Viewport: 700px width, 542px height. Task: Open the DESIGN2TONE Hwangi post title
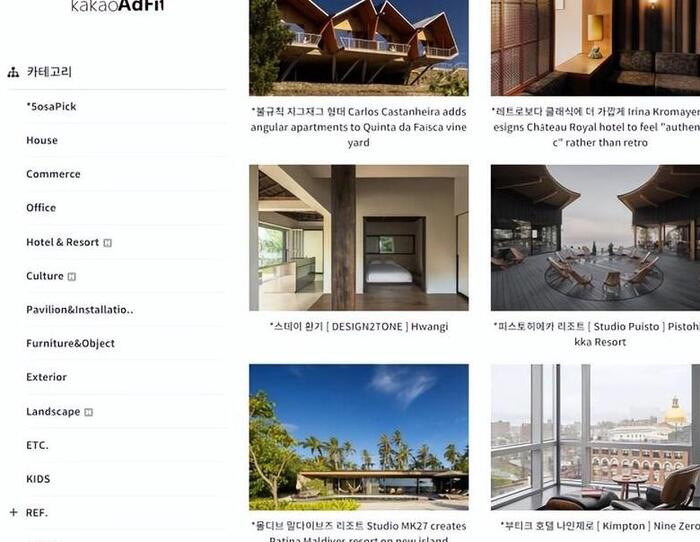click(358, 327)
